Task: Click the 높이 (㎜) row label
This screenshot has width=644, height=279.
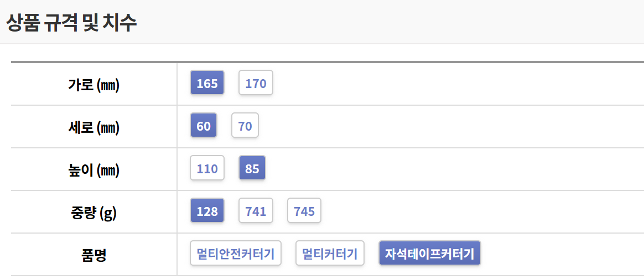Action: coord(94,170)
